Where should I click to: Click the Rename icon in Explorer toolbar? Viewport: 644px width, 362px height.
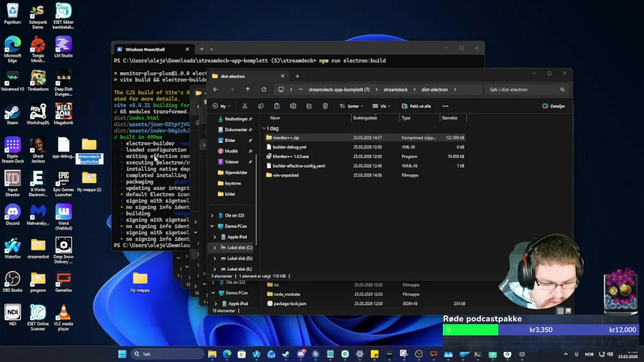pyautogui.click(x=293, y=106)
